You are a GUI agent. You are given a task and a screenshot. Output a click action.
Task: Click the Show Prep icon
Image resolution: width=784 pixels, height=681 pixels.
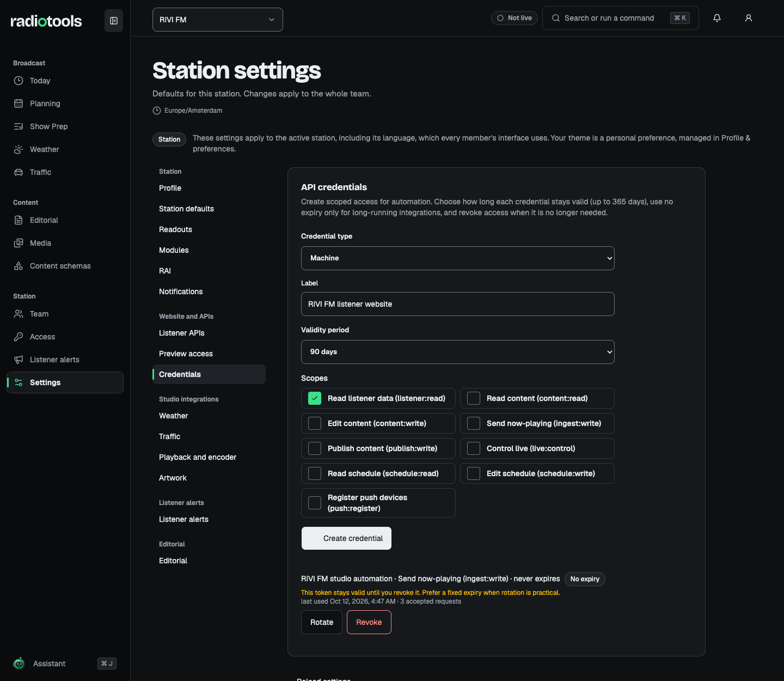click(19, 126)
